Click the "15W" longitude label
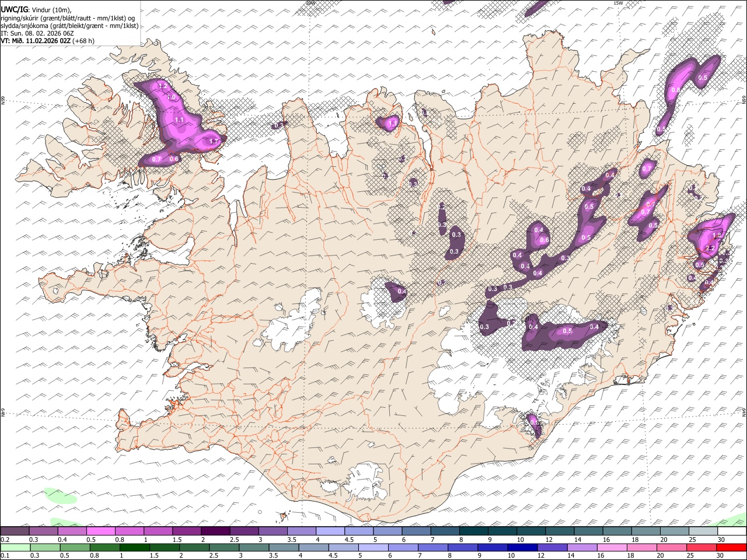Image resolution: width=747 pixels, height=560 pixels. (618, 3)
